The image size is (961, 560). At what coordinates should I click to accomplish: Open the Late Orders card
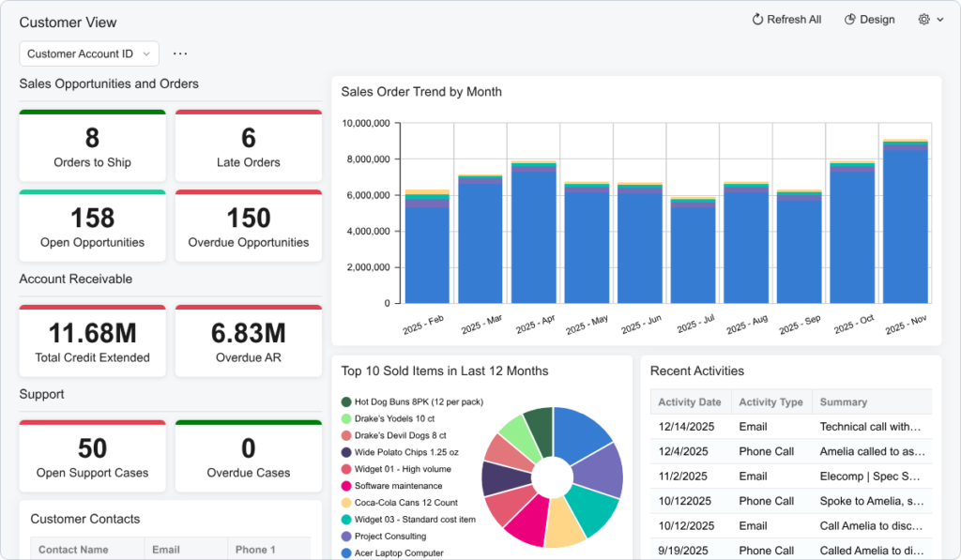coord(248,145)
